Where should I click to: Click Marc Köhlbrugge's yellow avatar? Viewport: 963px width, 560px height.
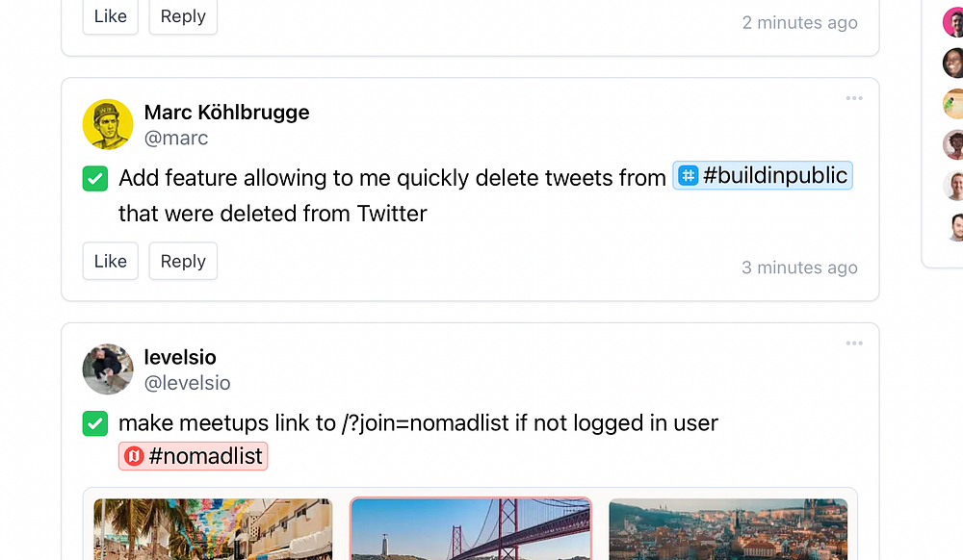pos(108,124)
